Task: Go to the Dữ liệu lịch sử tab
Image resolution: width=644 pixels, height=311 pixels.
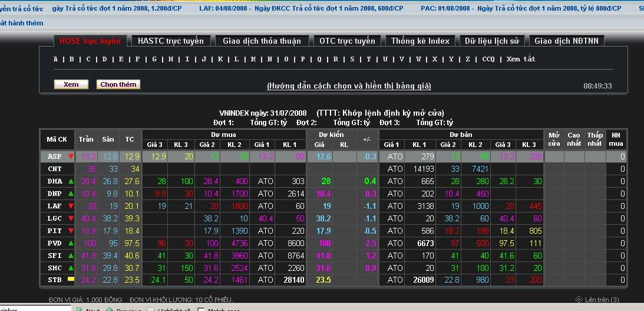Action: [491, 41]
